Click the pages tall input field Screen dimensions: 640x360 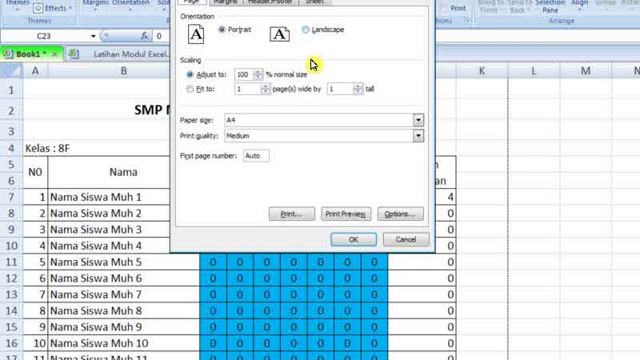tap(340, 89)
